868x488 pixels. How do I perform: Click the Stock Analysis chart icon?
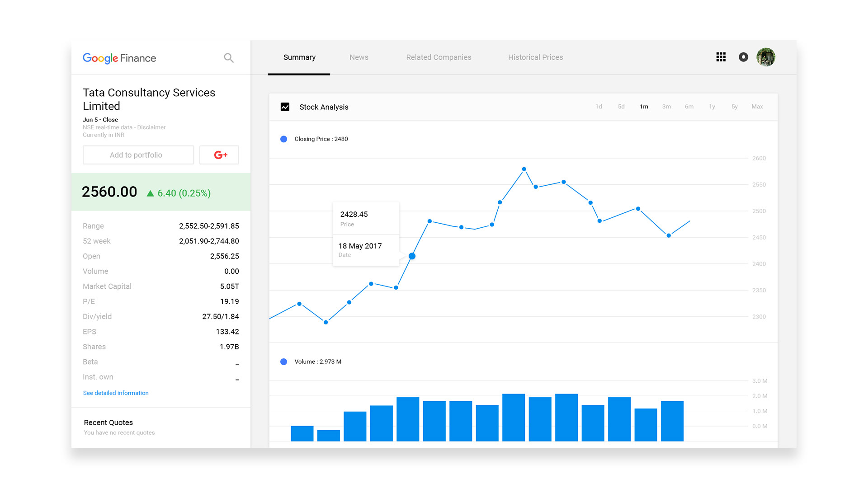click(x=285, y=107)
